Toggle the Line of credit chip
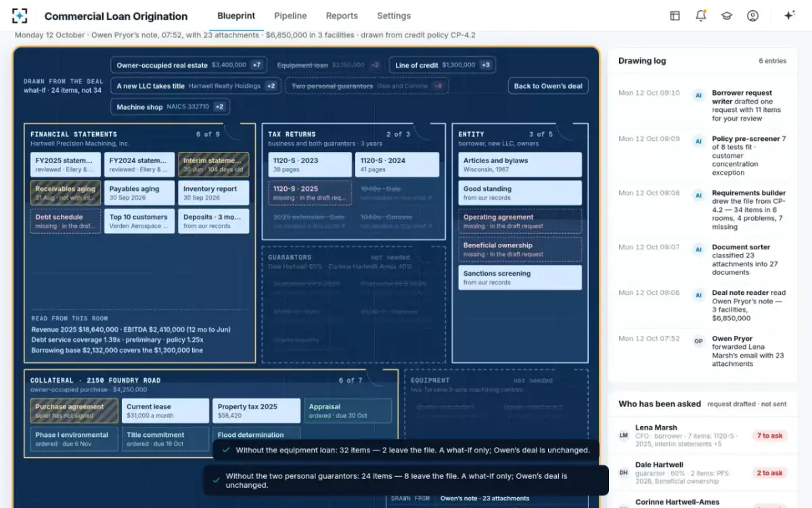 click(443, 65)
